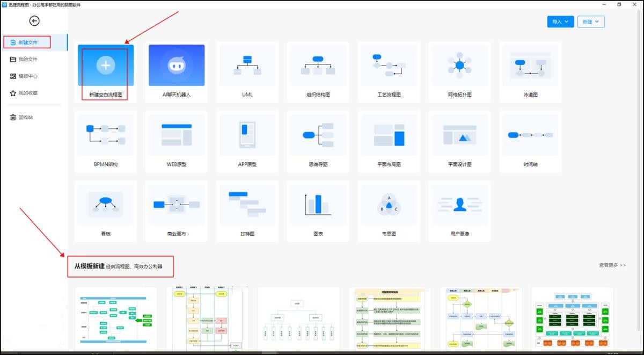This screenshot has width=644, height=355.
Task: Choose the 用户画像 user persona icon
Action: pyautogui.click(x=459, y=205)
